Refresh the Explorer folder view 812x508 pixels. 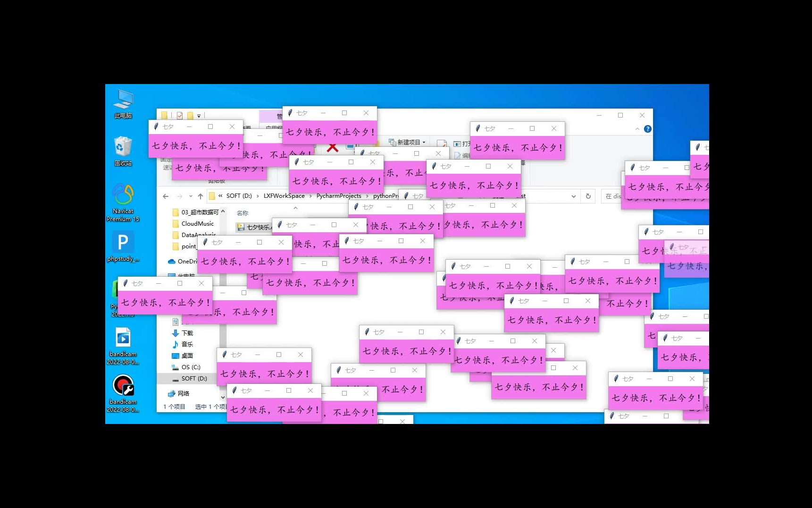(x=588, y=196)
